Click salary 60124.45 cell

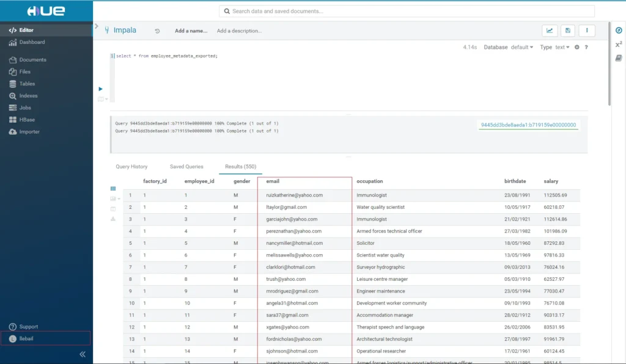(554, 351)
